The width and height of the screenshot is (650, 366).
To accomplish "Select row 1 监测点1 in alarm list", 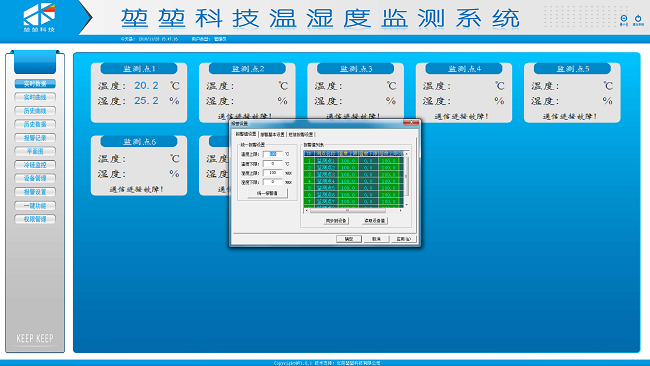I will point(354,161).
